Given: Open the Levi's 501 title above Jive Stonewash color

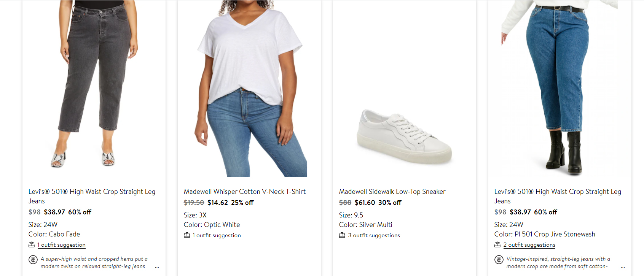Looking at the screenshot, I should pos(558,192).
